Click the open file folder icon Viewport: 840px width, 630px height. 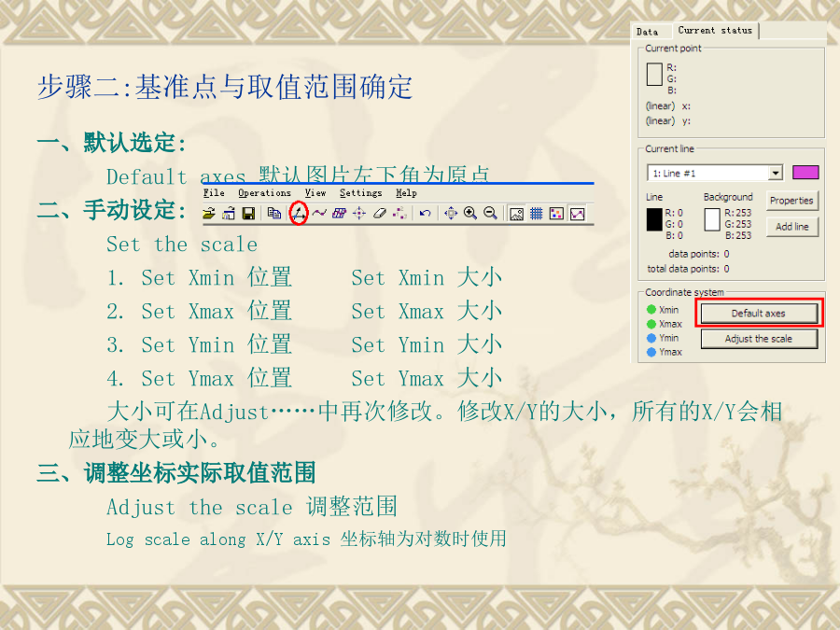click(209, 214)
